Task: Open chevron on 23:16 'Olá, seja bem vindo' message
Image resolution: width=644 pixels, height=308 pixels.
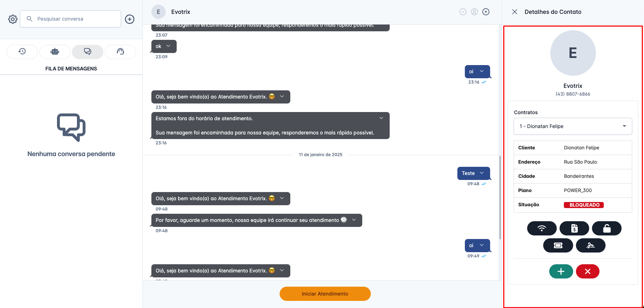Action: tap(282, 97)
